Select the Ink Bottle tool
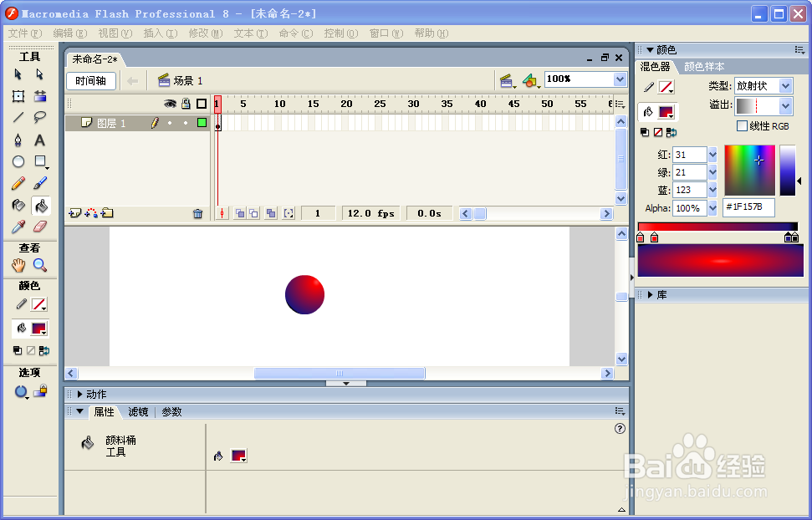Image resolution: width=812 pixels, height=520 pixels. 18,206
